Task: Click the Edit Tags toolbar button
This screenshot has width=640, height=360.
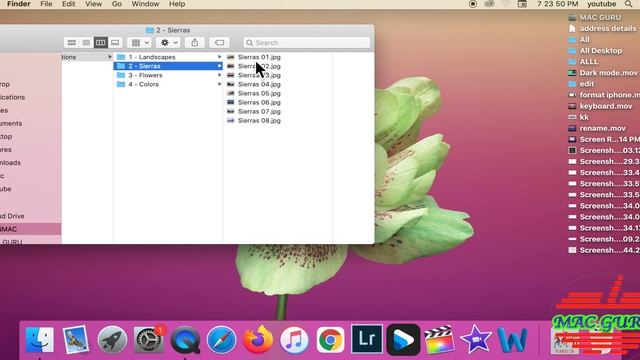Action: tap(219, 42)
